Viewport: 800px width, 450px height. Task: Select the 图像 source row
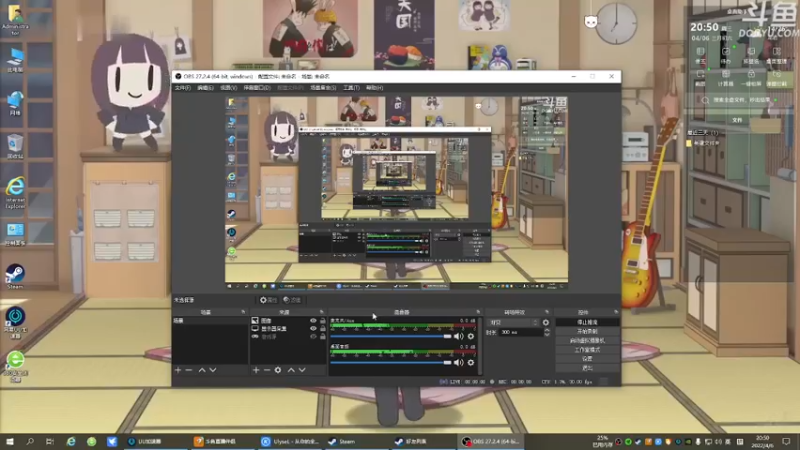pos(288,321)
